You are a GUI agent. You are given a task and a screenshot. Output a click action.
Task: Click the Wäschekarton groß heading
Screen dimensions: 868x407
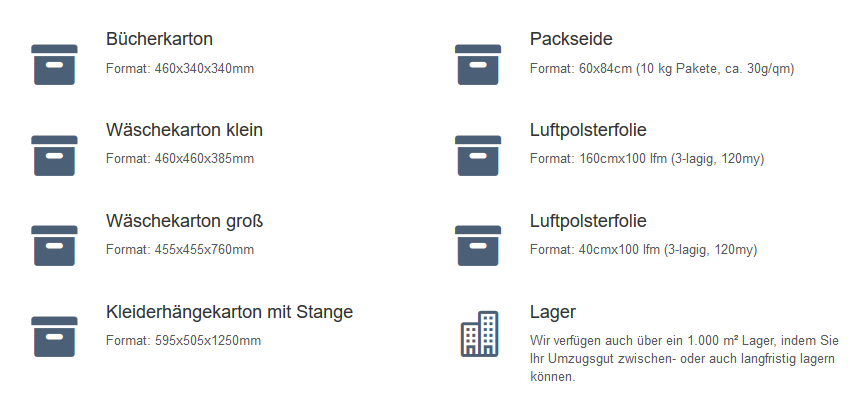pos(184,221)
